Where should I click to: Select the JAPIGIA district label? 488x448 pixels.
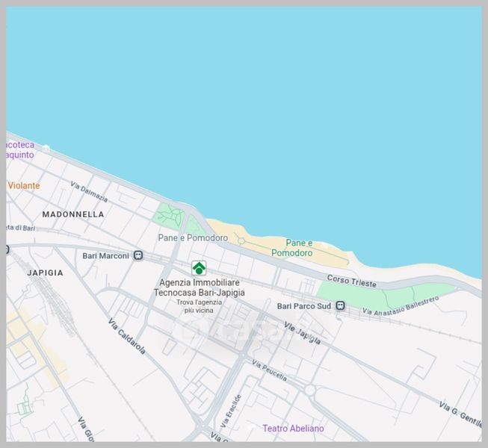coord(45,273)
